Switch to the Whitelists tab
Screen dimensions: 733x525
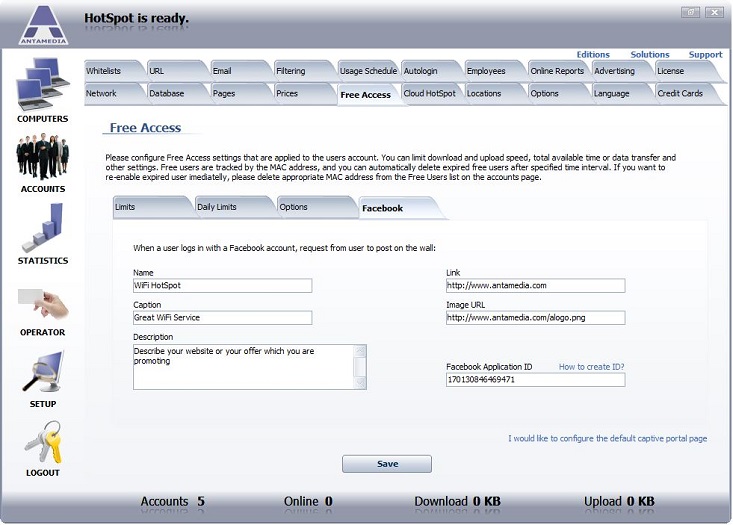(111, 71)
